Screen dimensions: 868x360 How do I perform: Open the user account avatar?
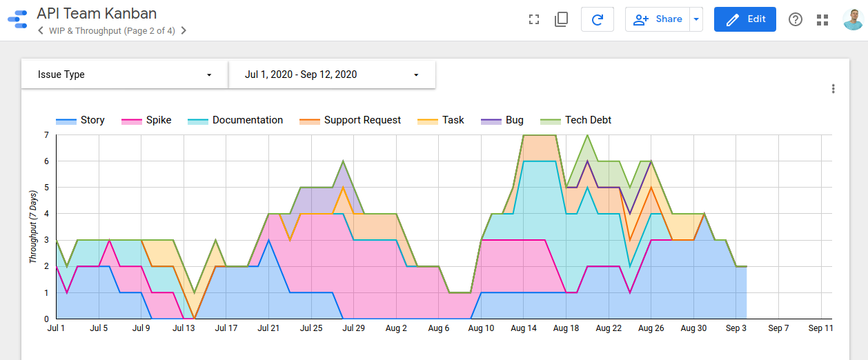coord(853,19)
